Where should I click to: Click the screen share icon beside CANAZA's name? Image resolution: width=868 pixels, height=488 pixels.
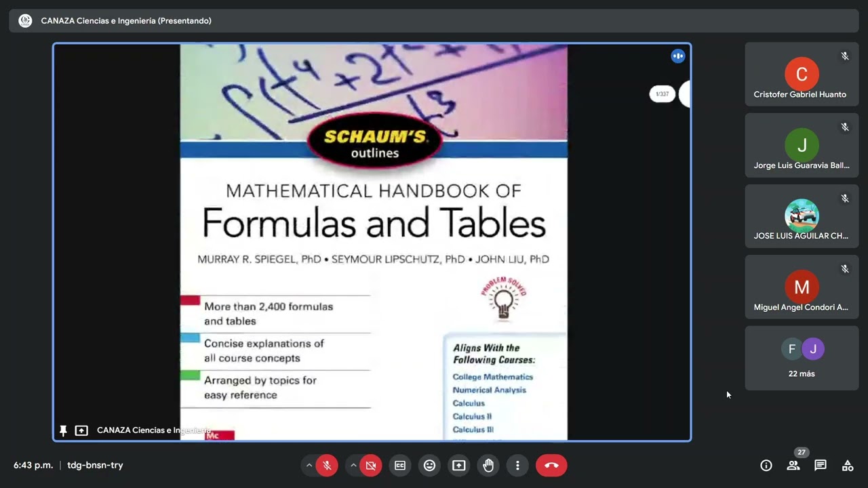pyautogui.click(x=81, y=430)
